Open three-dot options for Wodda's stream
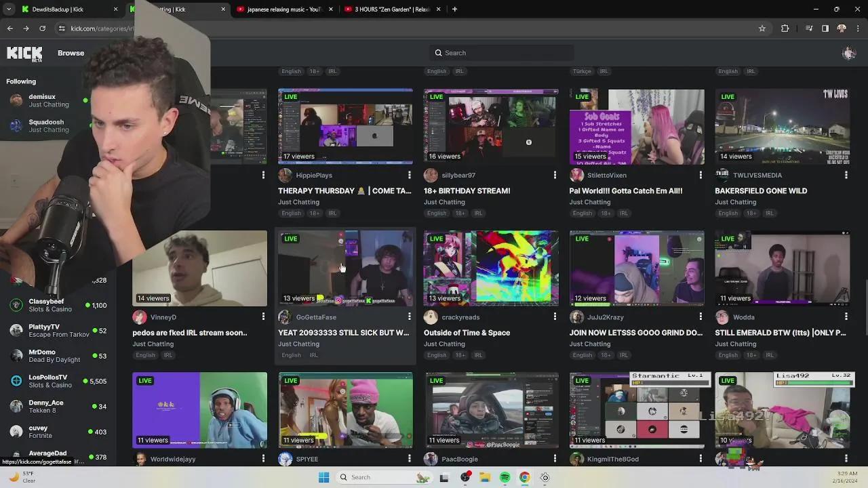 click(x=846, y=317)
